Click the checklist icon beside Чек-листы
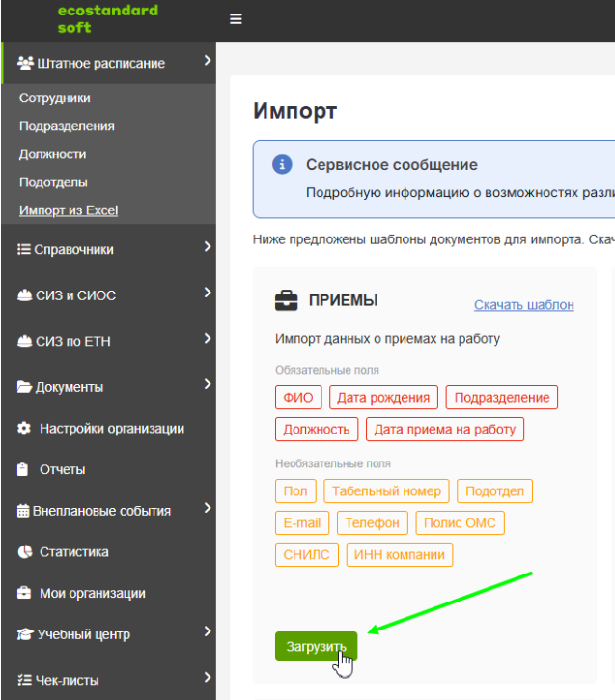Screen dimensions: 615x700 pos(24,680)
